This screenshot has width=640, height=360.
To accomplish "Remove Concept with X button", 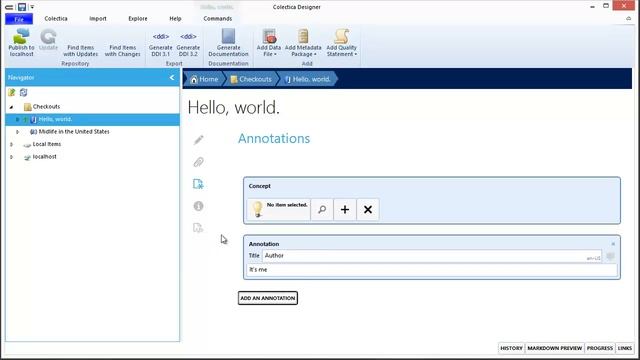I will [x=368, y=209].
